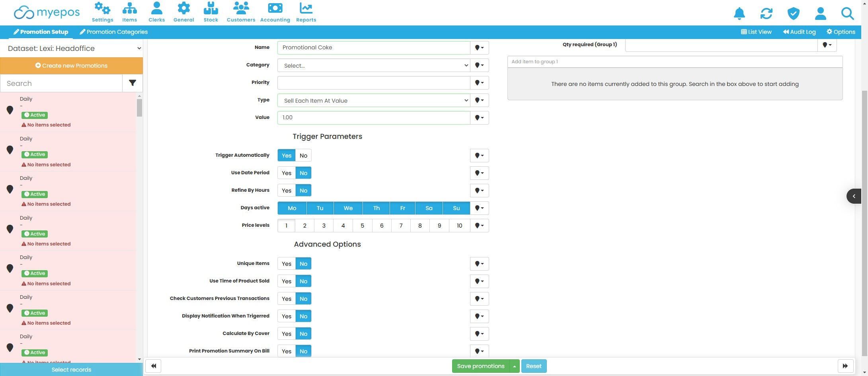The width and height of the screenshot is (868, 376).
Task: Set Trigger Automatically to No
Action: pos(303,156)
